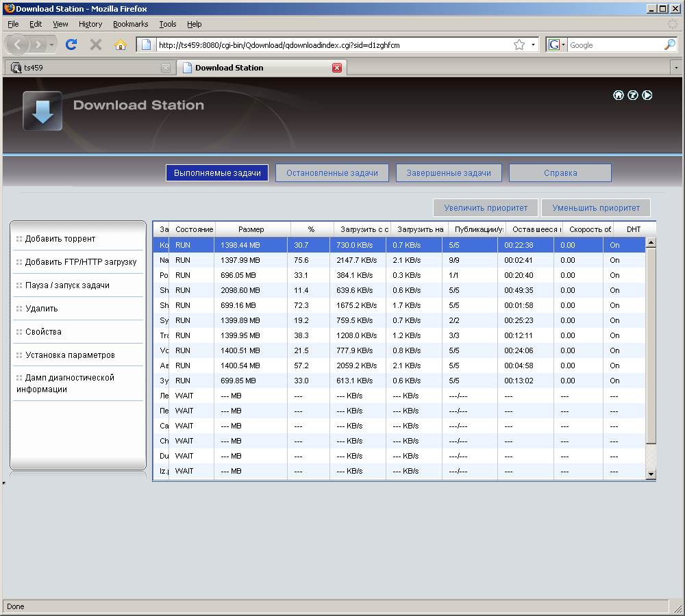Open the Справка tab
Screen dimensions: 685x616
560,173
